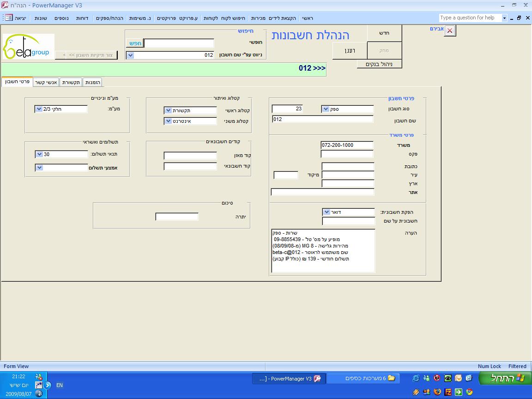Image resolution: width=532 pixels, height=399 pixels.
Task: Click the יתרה balance field
Action: (x=177, y=217)
